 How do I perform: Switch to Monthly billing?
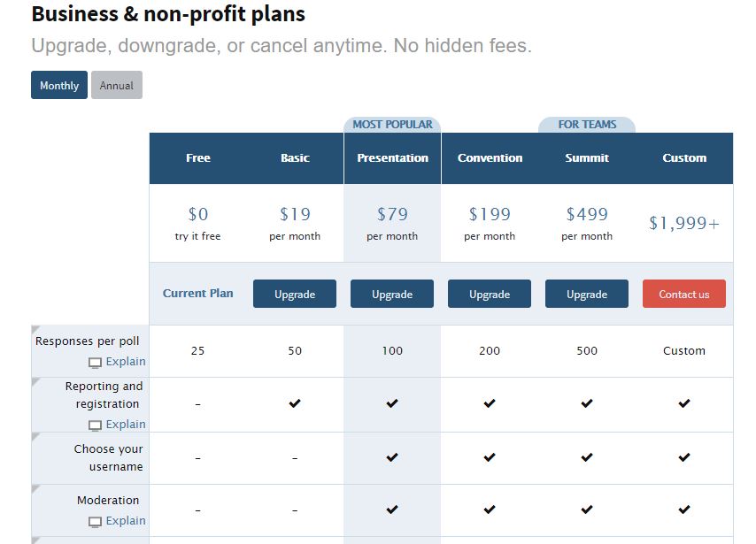(x=59, y=85)
